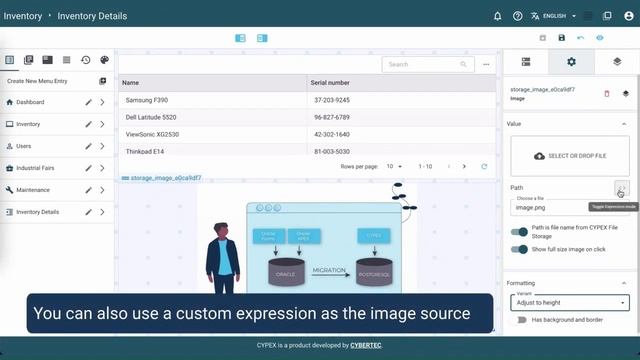This screenshot has width=640, height=360.
Task: Open Users in the side menu
Action: click(24, 146)
